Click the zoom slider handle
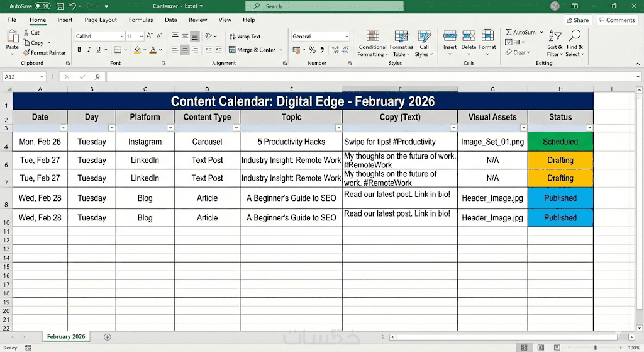The height and width of the screenshot is (352, 644). (596, 348)
